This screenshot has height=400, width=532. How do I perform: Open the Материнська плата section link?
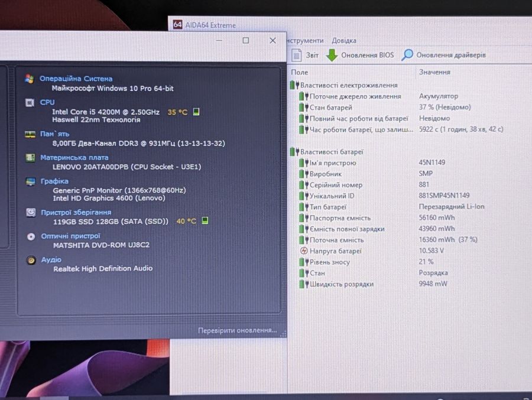(74, 157)
